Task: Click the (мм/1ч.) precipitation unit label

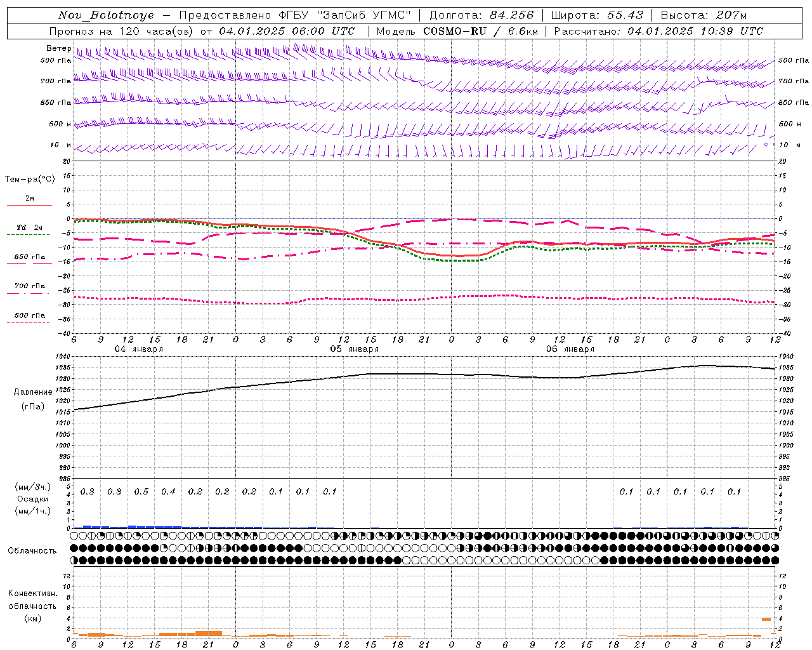Action: click(33, 512)
